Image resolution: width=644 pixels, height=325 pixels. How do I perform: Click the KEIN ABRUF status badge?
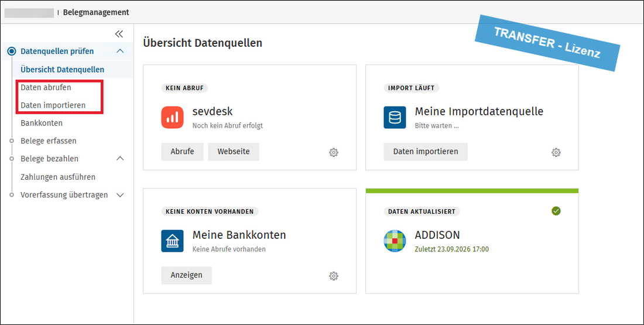point(185,88)
